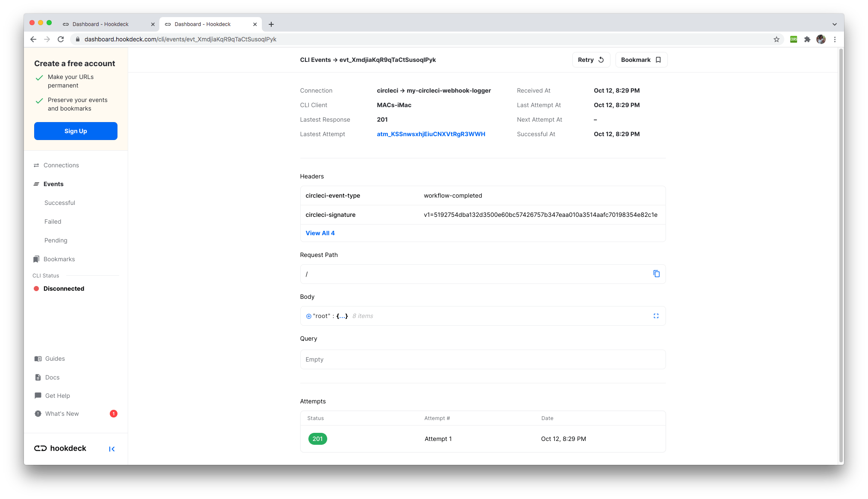
Task: Expand the root JSON body node
Action: click(x=308, y=316)
